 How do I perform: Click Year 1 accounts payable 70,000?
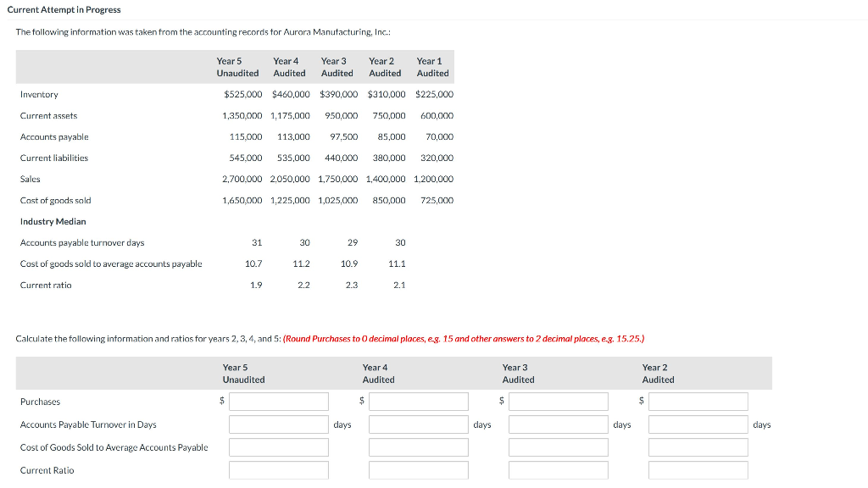click(440, 136)
